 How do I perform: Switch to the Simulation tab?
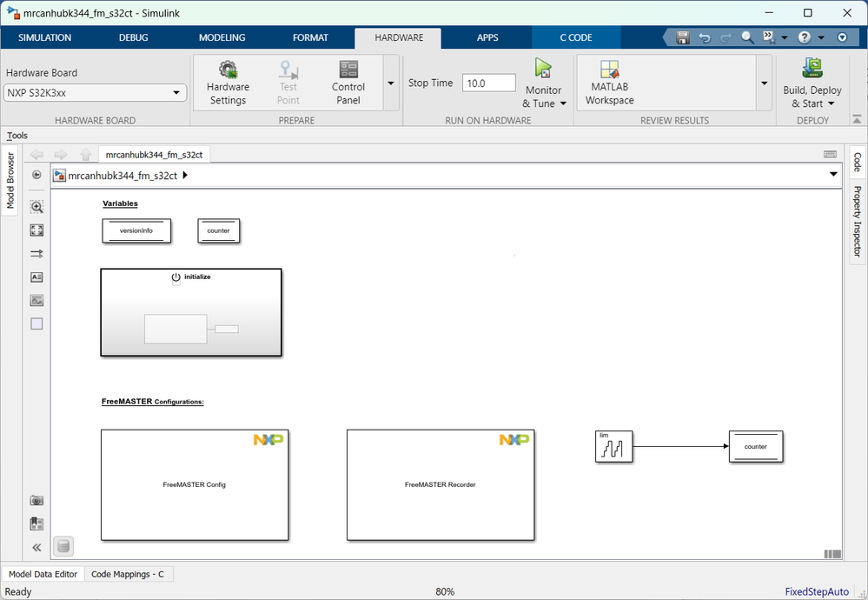click(45, 37)
